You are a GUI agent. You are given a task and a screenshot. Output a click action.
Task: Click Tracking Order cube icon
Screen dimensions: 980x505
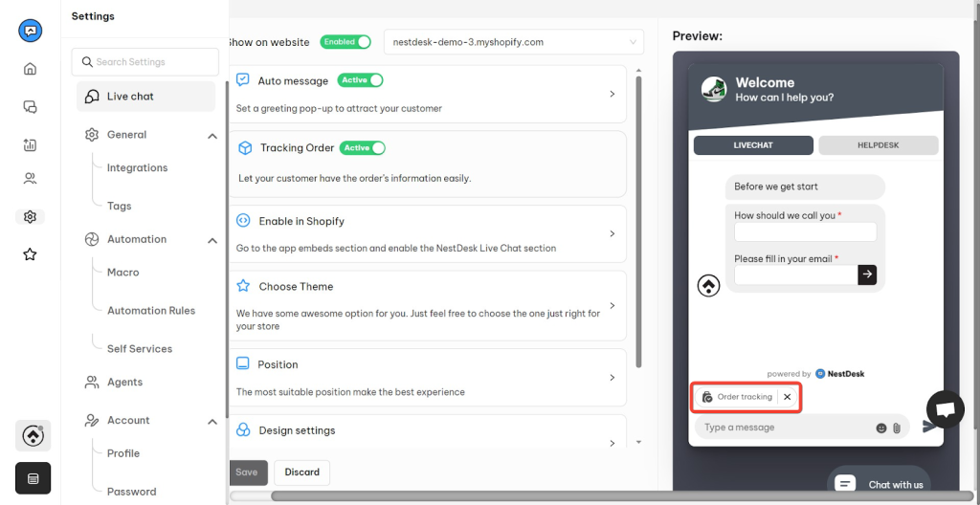point(245,148)
